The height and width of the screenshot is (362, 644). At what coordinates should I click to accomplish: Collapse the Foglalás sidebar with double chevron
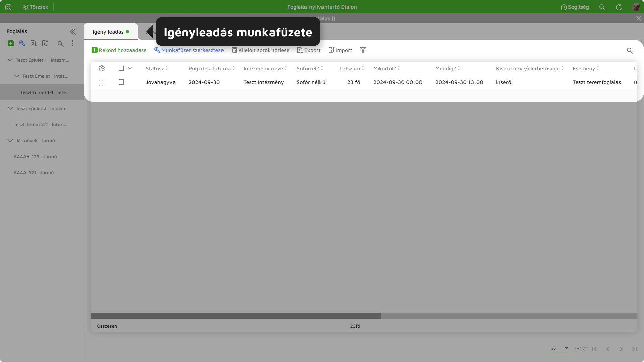73,32
